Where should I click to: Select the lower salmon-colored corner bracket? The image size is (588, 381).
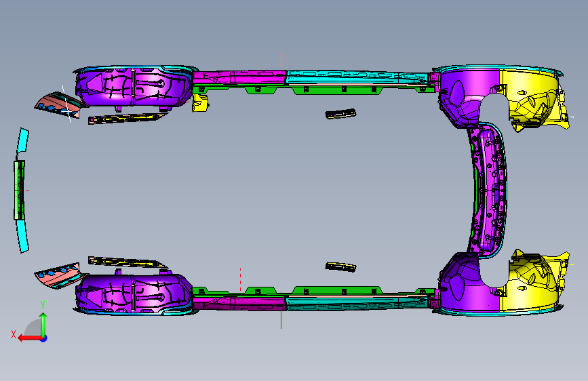click(x=60, y=275)
